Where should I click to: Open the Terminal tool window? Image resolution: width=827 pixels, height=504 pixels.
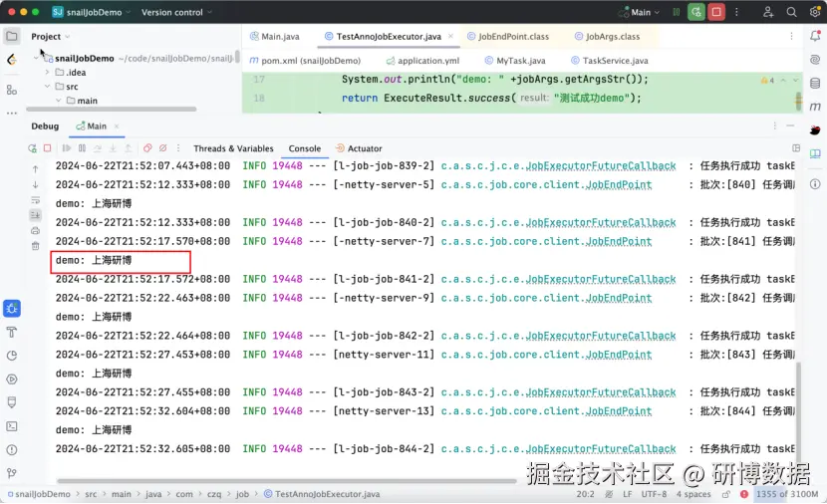point(12,426)
